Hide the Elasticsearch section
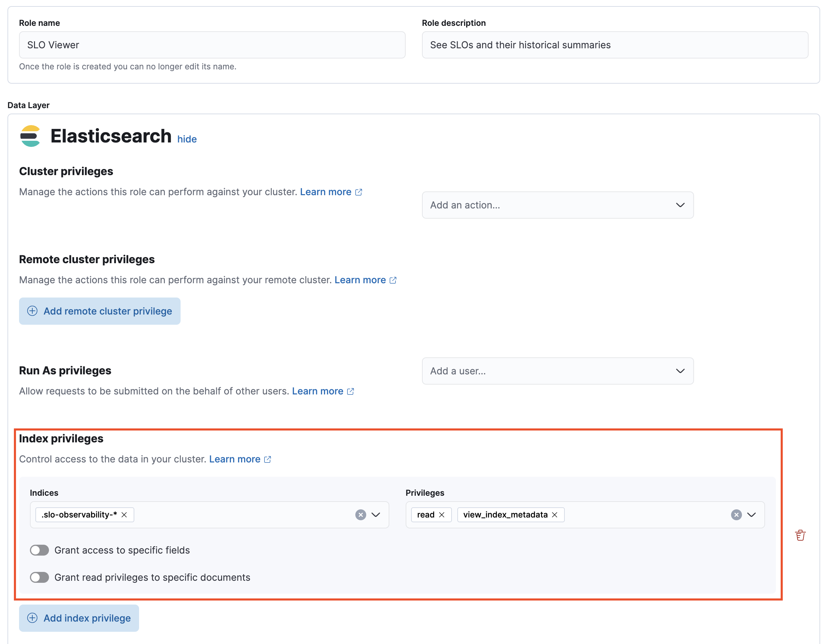This screenshot has width=829, height=644. [x=187, y=139]
